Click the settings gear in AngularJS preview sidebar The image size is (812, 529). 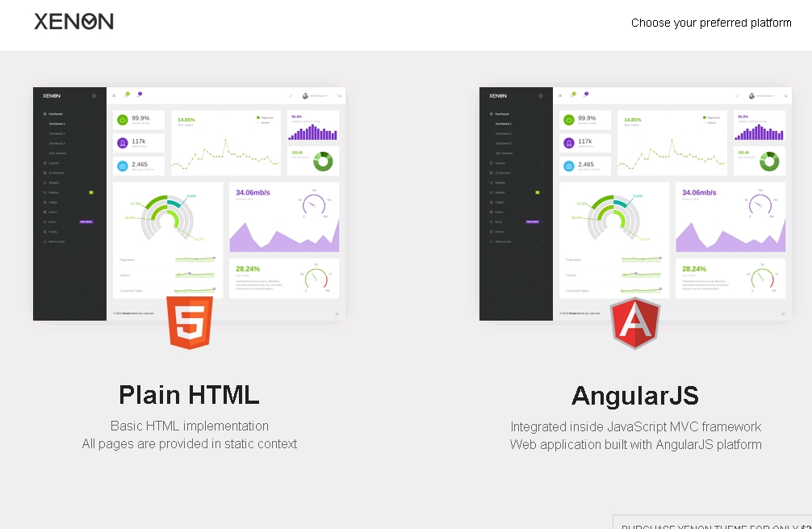(540, 96)
